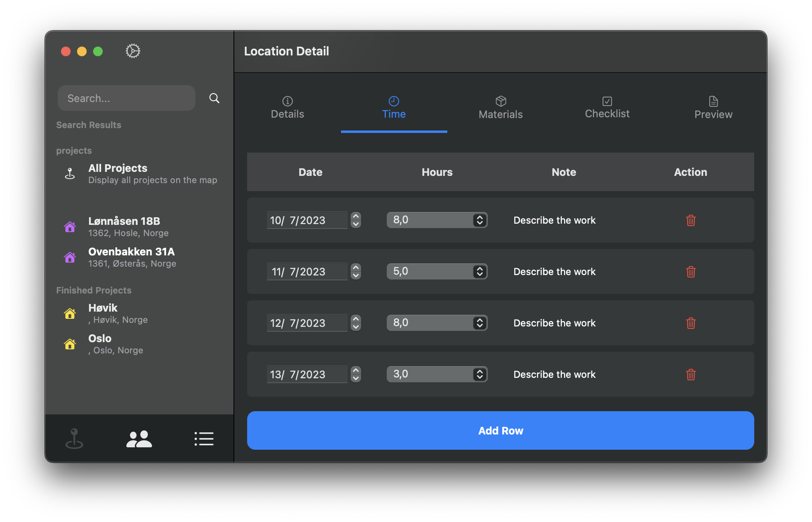Click date stepper for 11/7/2023
Screen dimensions: 812x522
(x=356, y=271)
